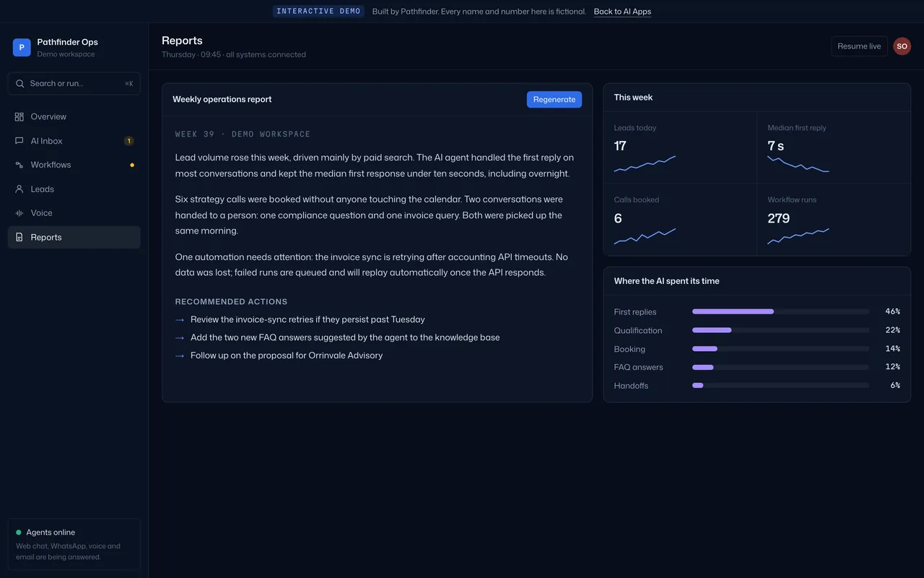The height and width of the screenshot is (578, 924).
Task: Click the AI Inbox unread badge
Action: click(128, 141)
